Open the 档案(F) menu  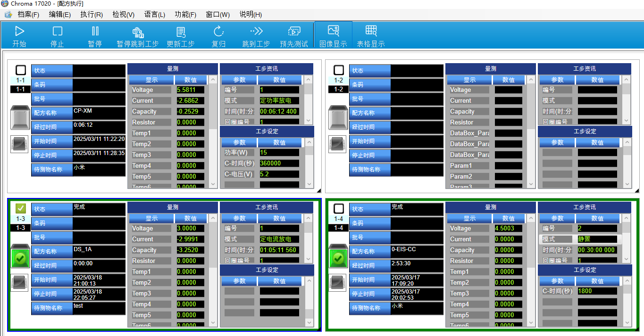[28, 15]
